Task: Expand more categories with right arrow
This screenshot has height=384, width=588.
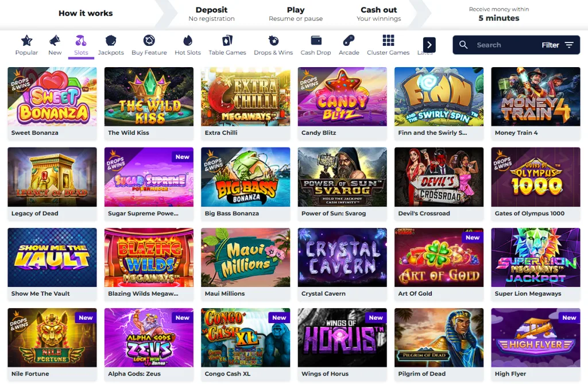Action: 429,45
